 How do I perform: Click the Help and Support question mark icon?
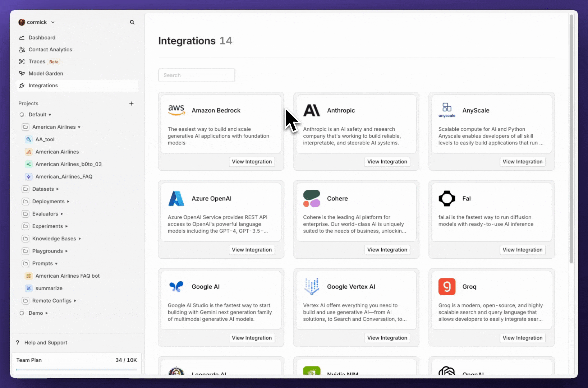18,343
